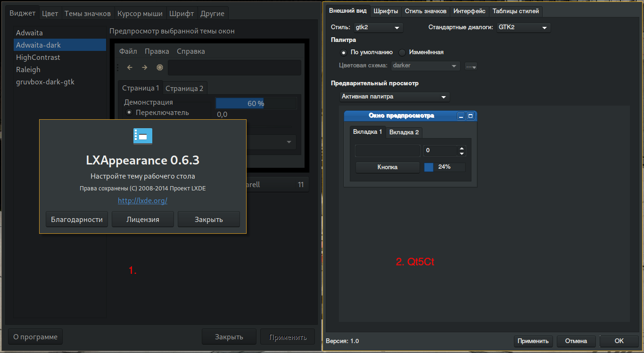
Task: Click the Благодарности button
Action: 77,219
